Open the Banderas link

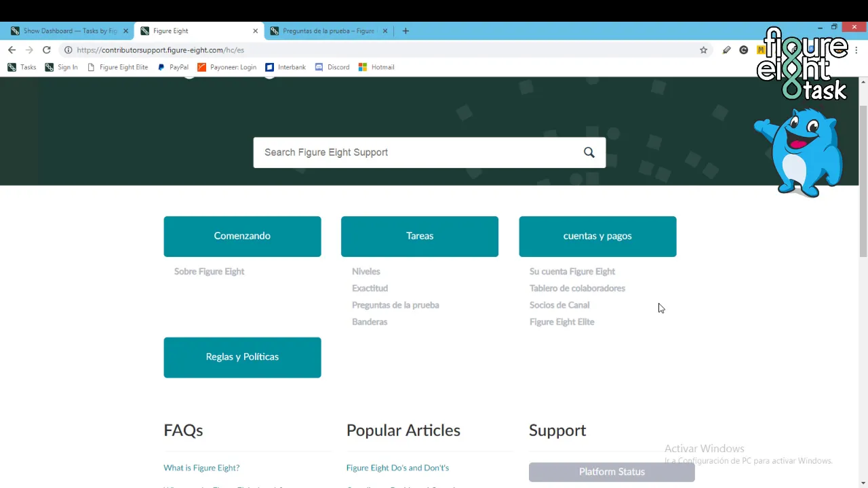370,322
